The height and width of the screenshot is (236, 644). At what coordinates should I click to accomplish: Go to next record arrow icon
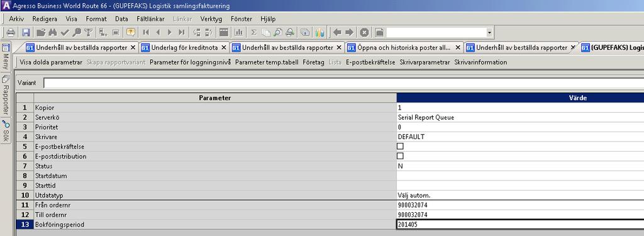click(x=170, y=33)
